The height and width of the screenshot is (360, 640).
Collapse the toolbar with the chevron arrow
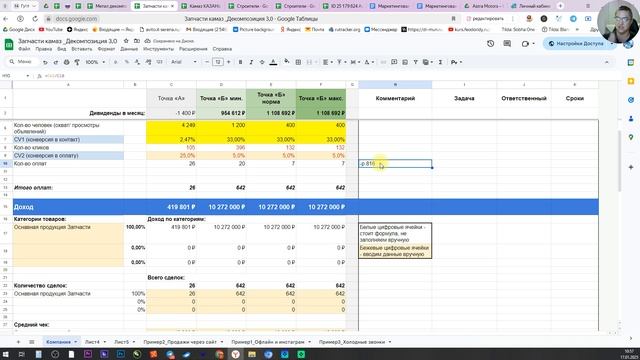point(607,62)
